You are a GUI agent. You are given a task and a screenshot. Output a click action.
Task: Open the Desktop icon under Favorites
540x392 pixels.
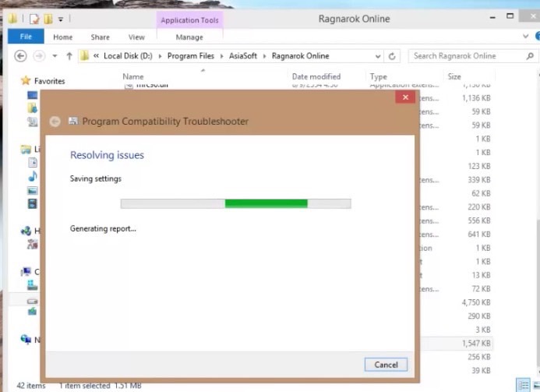pyautogui.click(x=33, y=95)
